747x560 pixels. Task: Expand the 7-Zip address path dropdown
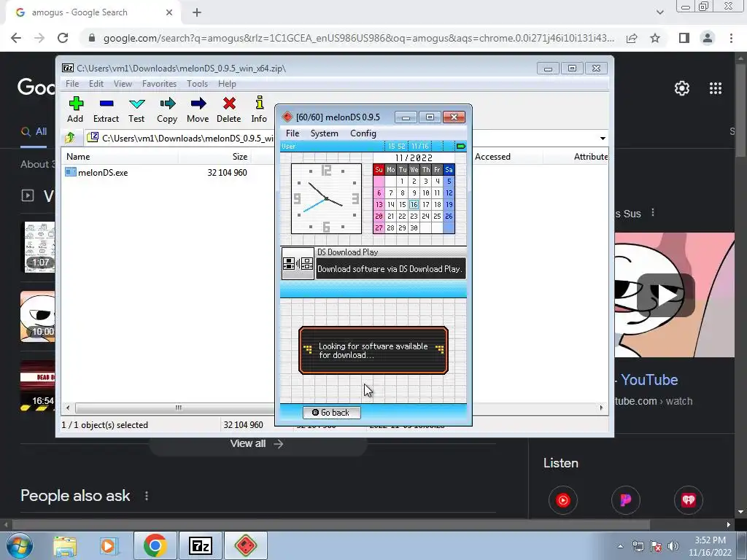[x=603, y=139]
